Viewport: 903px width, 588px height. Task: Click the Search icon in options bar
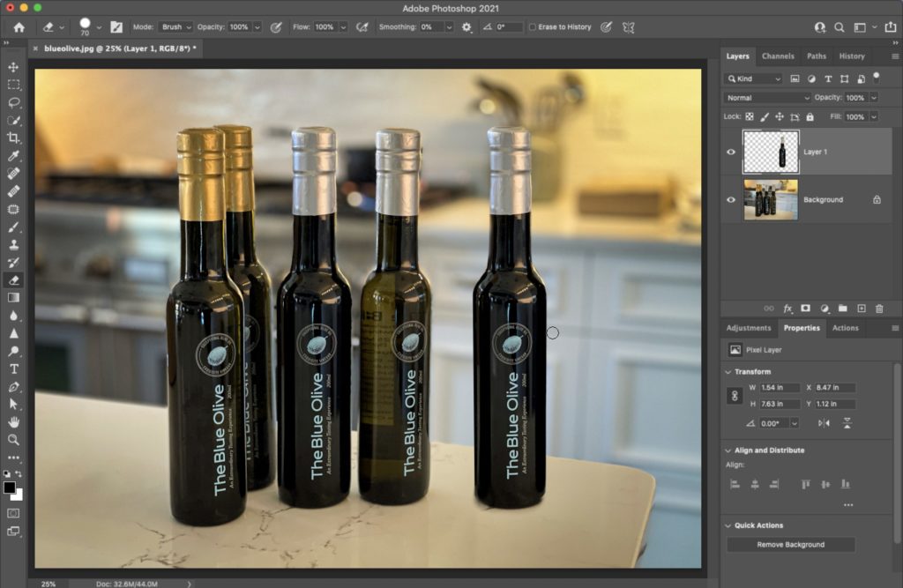[840, 27]
